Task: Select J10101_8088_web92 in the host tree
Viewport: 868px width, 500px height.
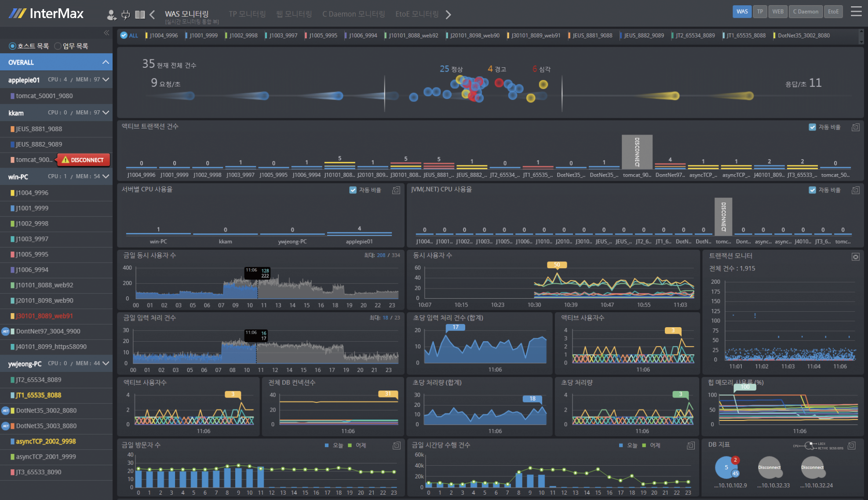Action: pos(44,285)
